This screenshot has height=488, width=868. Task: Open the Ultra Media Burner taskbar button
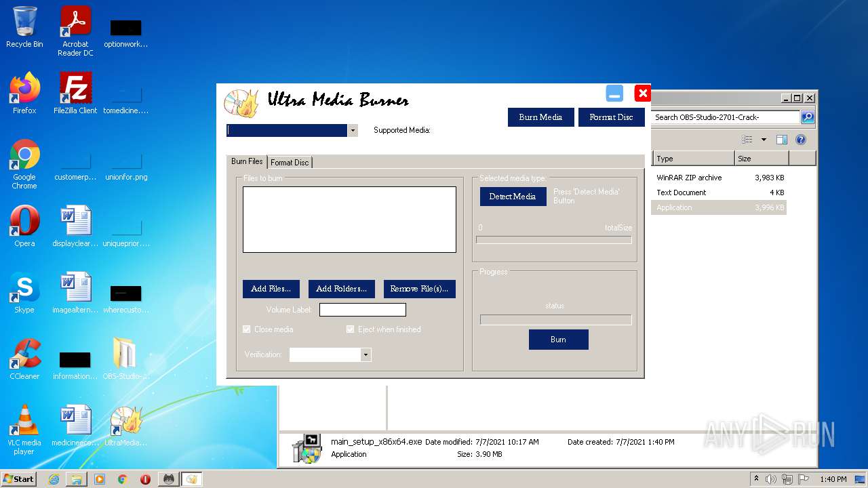(191, 479)
